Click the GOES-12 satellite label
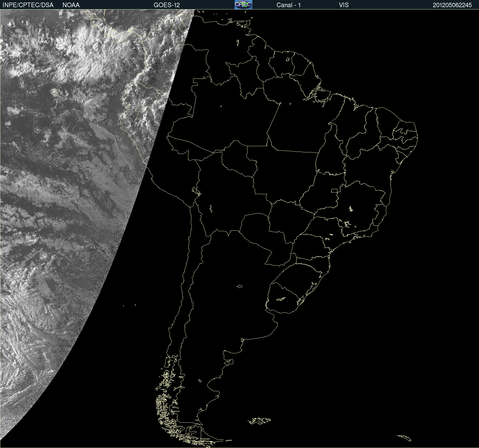This screenshot has height=448, width=479. [x=167, y=5]
